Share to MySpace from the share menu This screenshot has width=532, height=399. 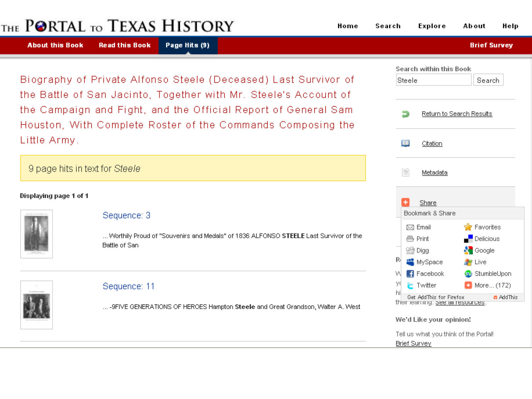click(x=410, y=262)
